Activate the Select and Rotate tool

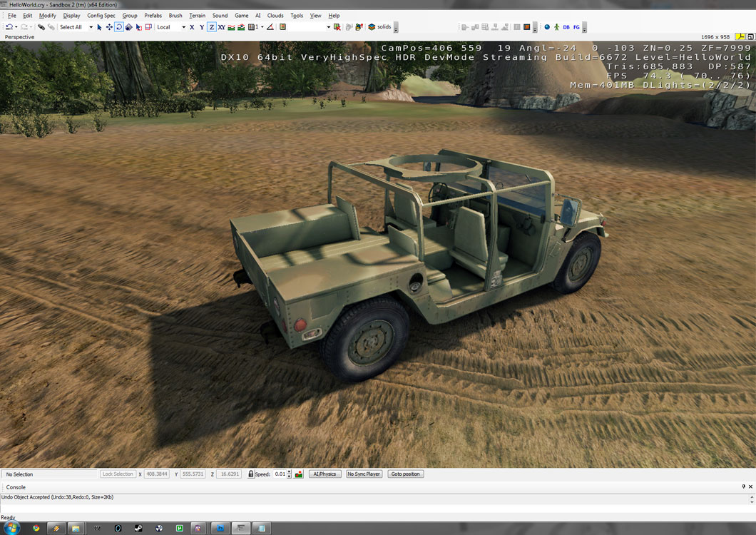(x=119, y=27)
